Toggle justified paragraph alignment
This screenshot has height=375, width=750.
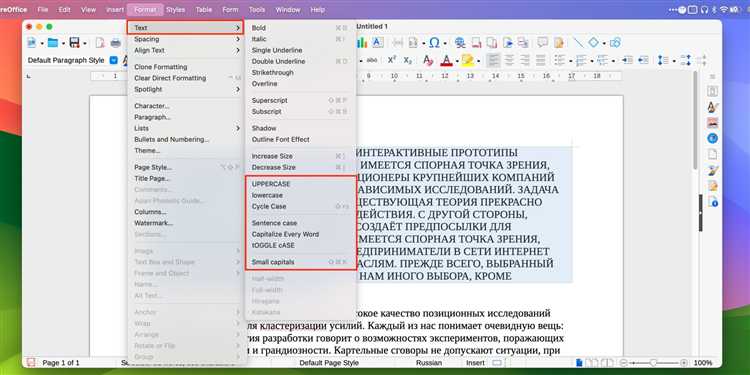click(x=540, y=60)
